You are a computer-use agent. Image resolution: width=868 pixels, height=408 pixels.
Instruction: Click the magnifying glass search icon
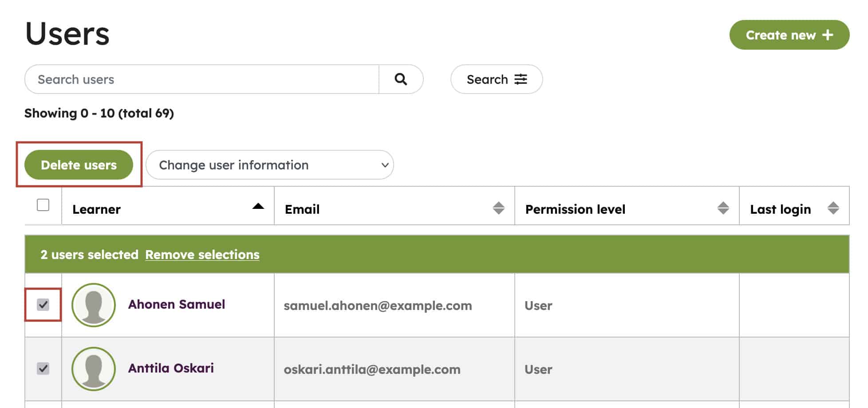tap(401, 79)
